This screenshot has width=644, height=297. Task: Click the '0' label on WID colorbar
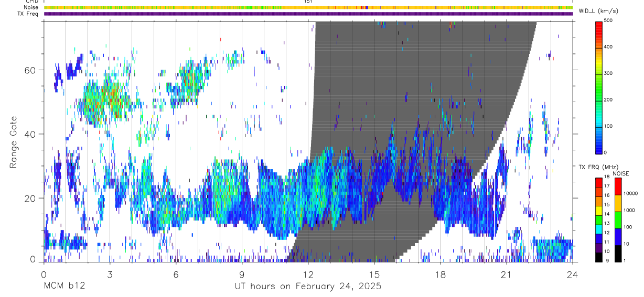[605, 152]
